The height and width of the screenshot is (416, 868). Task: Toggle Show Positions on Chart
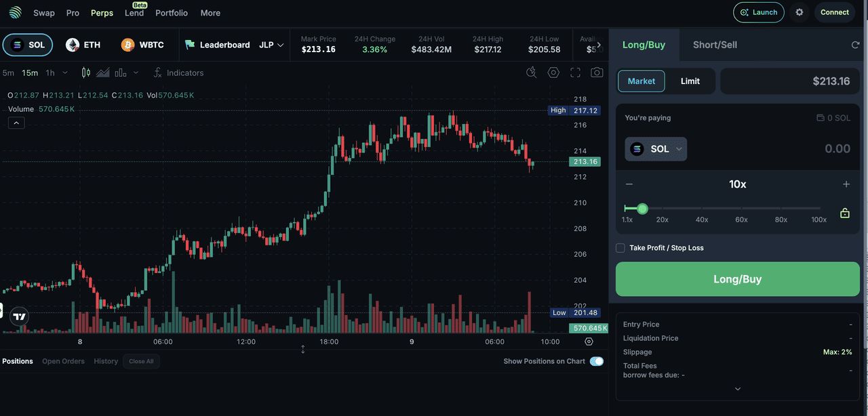596,361
